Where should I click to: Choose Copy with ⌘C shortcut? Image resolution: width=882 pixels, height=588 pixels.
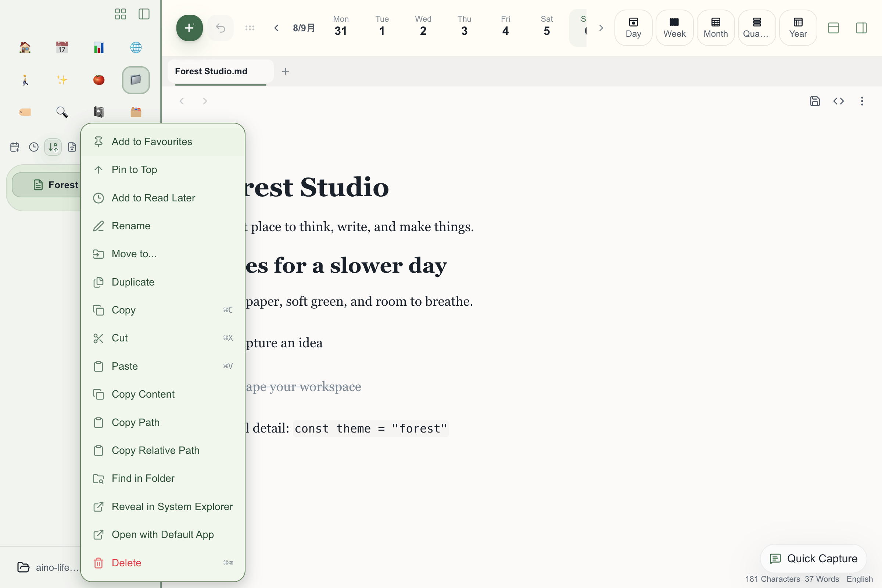click(163, 310)
